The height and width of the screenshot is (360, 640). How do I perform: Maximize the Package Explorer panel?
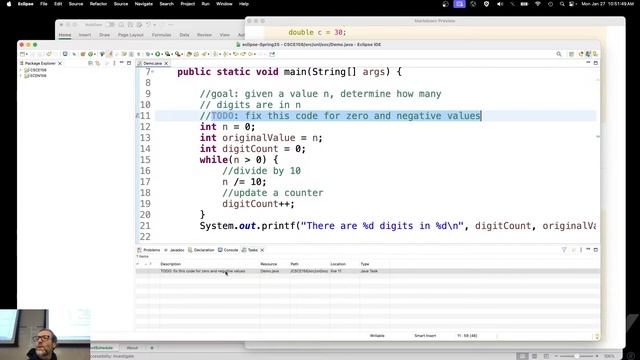click(129, 63)
